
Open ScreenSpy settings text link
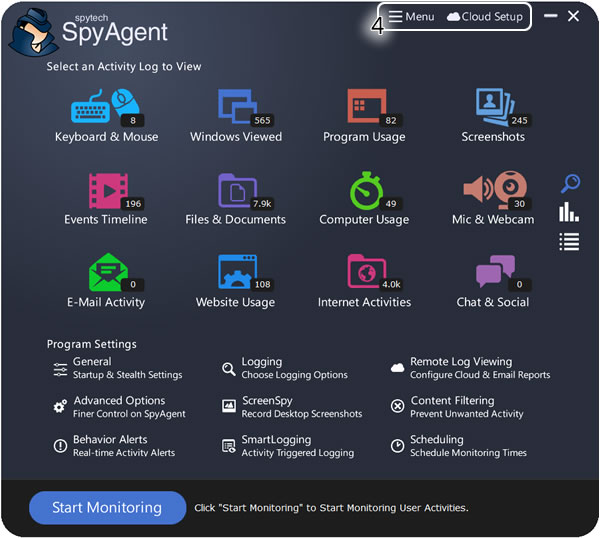pyautogui.click(x=302, y=407)
